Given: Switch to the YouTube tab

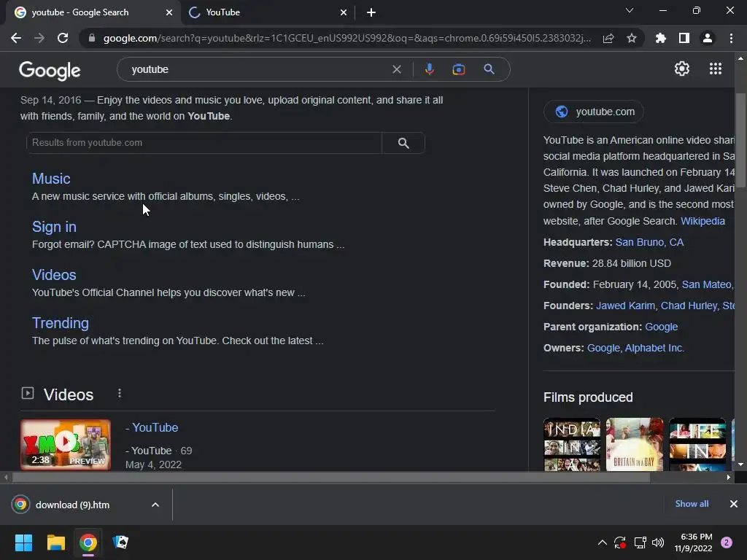Looking at the screenshot, I should pos(268,12).
